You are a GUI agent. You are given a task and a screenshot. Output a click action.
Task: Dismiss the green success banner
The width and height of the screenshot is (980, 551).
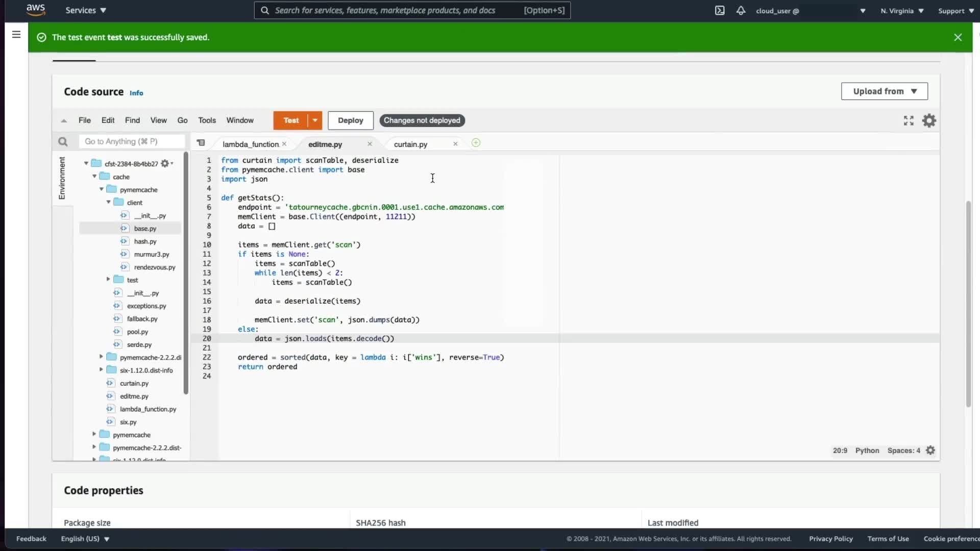point(958,37)
